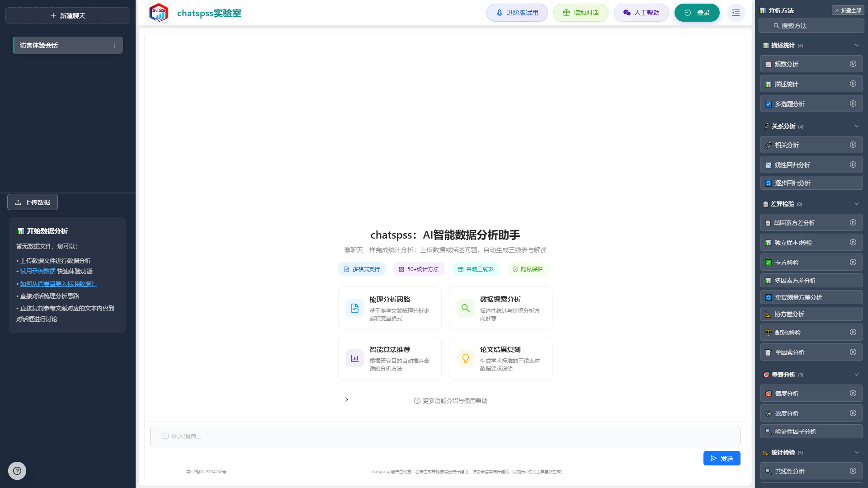Viewport: 868px width, 488px height.
Task: Click the 登录 login button
Action: [x=697, y=13]
